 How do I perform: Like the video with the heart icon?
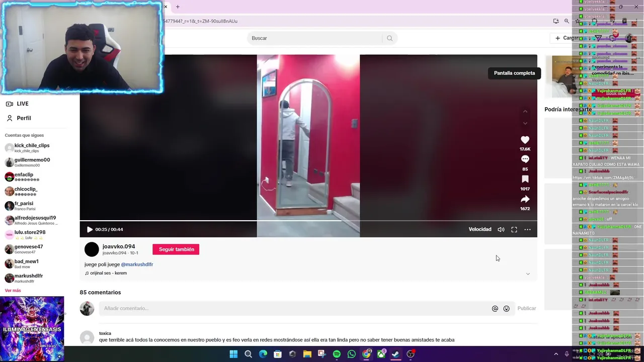(525, 140)
